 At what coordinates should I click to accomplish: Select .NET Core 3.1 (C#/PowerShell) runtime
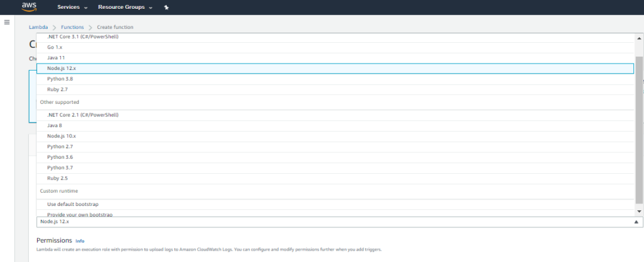click(83, 37)
